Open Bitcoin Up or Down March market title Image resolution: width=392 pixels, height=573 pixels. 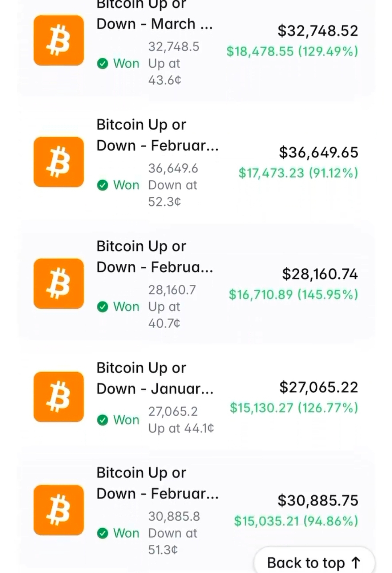(x=154, y=15)
